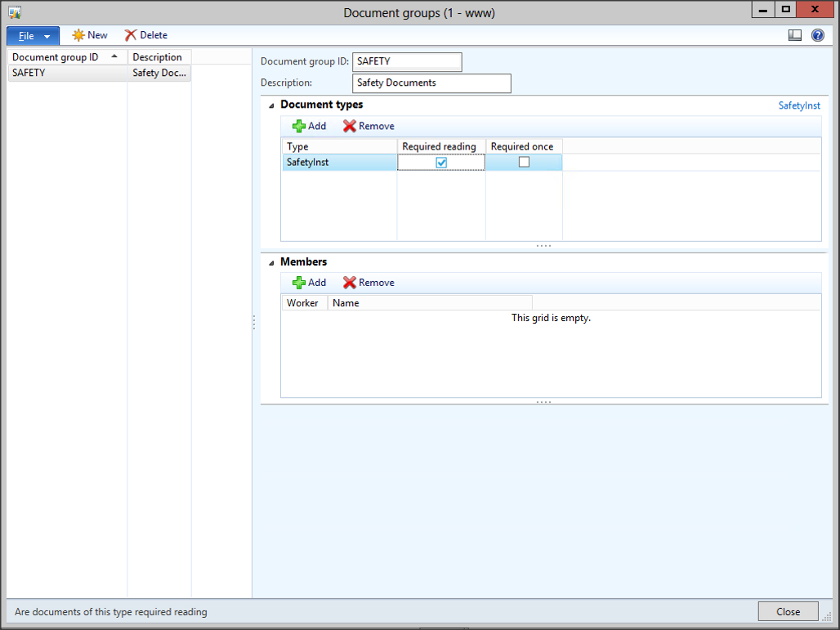Open the File menu dropdown
Viewport: 840px width, 630px height.
(x=33, y=36)
